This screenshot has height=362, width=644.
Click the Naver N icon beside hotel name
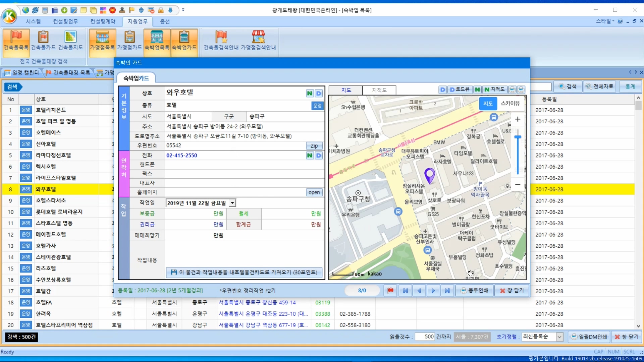coord(310,94)
